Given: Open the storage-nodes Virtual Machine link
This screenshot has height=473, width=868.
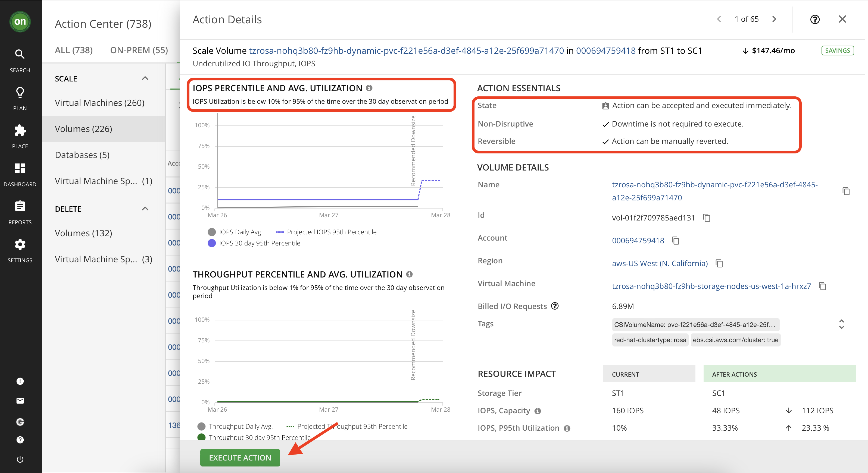Looking at the screenshot, I should click(711, 286).
